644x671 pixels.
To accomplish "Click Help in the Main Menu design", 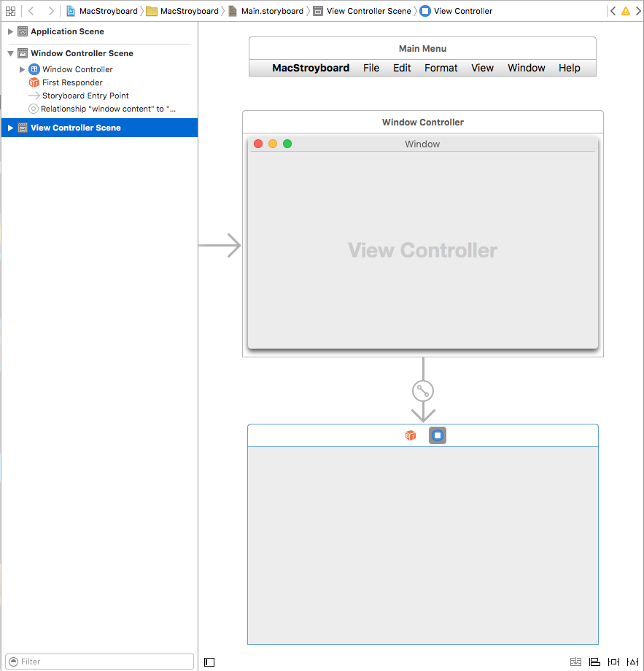I will 569,68.
